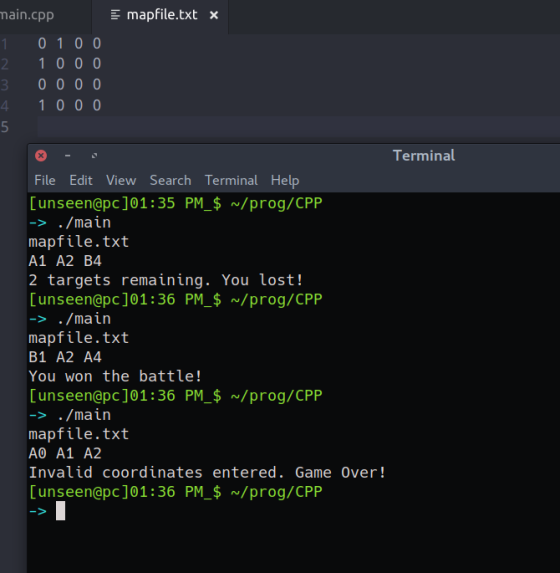Click the 01:35 PM terminal prompt line
Viewport: 560px width, 573px height.
click(175, 204)
